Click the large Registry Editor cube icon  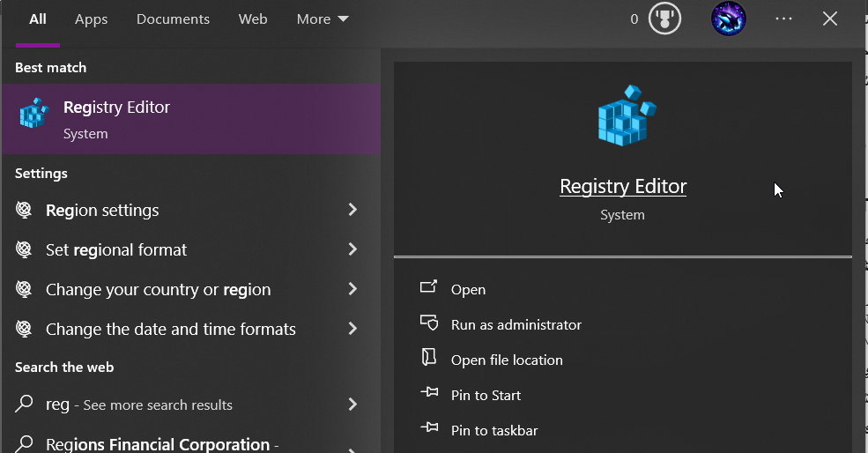click(x=626, y=115)
